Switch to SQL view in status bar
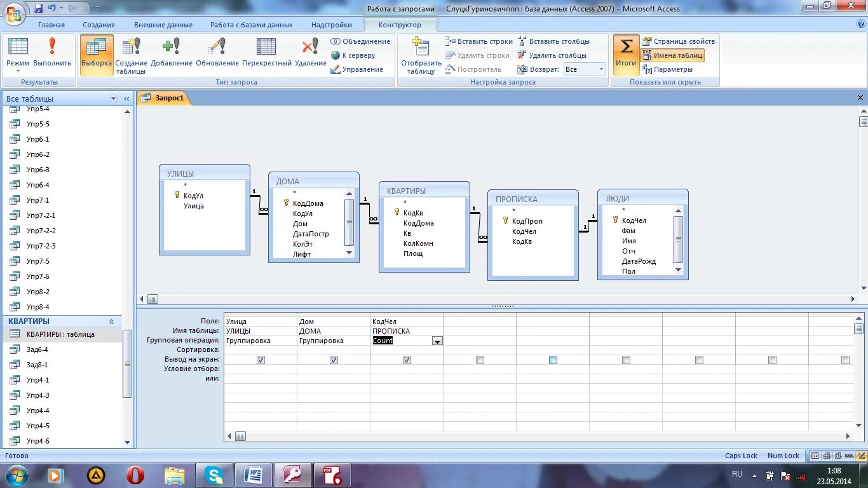 point(849,456)
